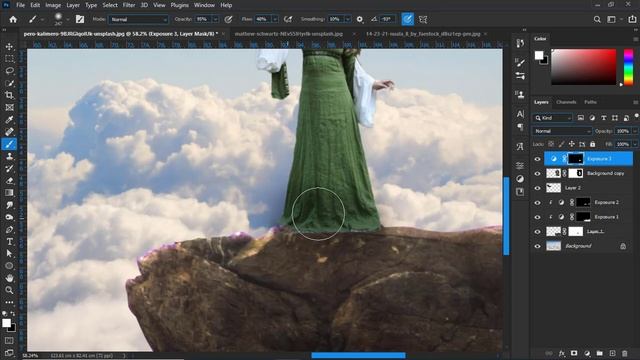
Task: Click the search magnifier icon top right
Action: point(597,19)
